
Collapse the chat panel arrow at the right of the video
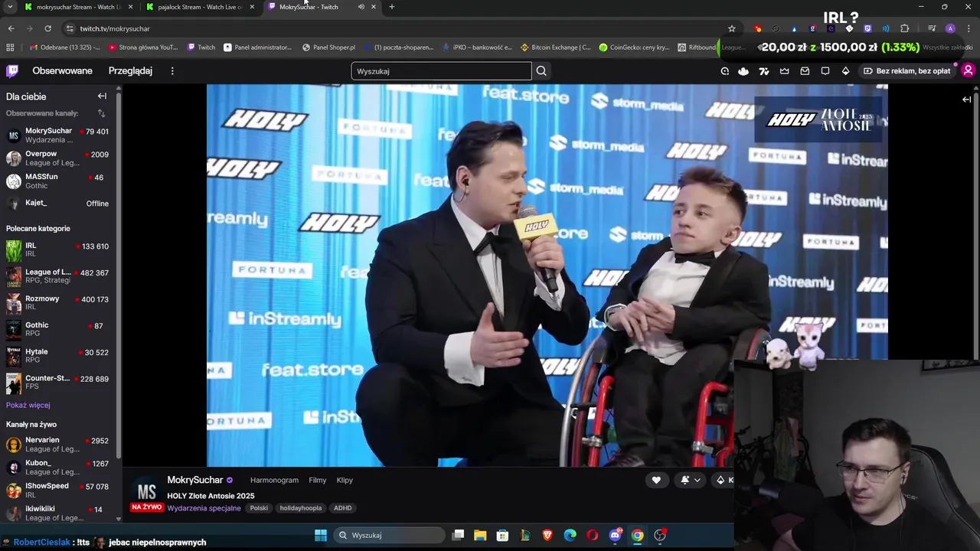point(967,99)
